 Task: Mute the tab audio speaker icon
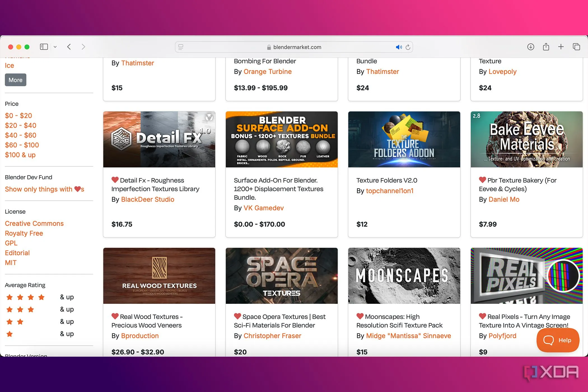tap(399, 47)
